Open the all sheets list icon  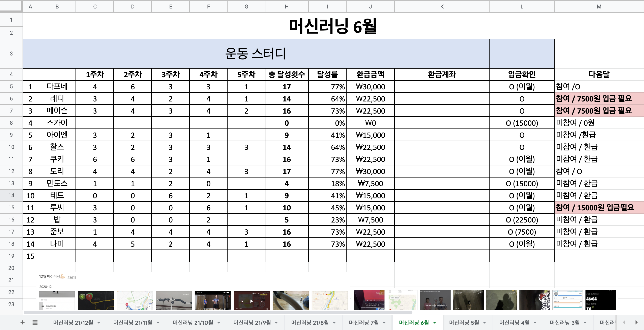[x=35, y=323]
